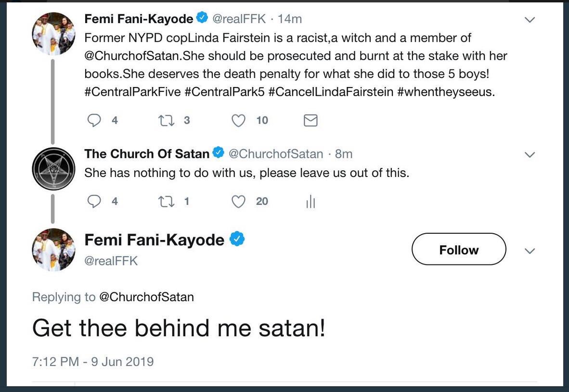Open Femi Fani-Kayode's avatar on main tweet
Viewport: 569px width, 392px height.
coord(53,250)
